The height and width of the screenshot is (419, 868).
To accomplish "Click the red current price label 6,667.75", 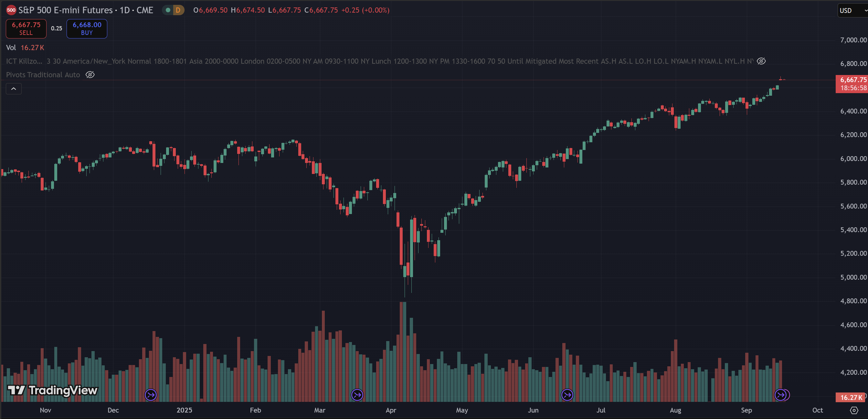I will pos(852,80).
